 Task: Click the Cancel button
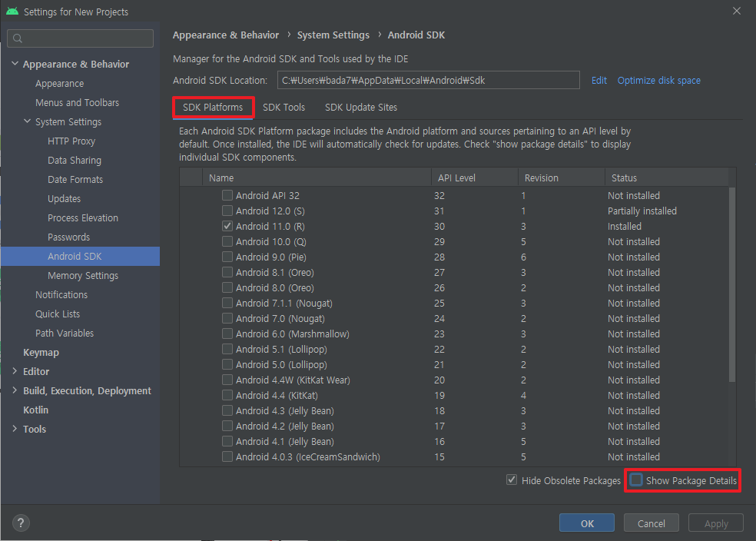pyautogui.click(x=652, y=523)
